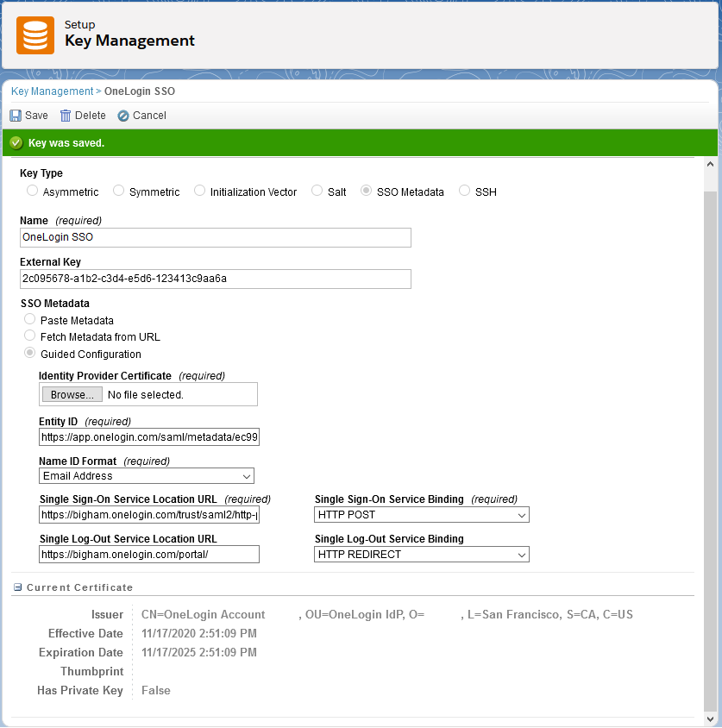This screenshot has height=728, width=722.
Task: Open Single Sign-On Service Binding dropdown
Action: (422, 515)
